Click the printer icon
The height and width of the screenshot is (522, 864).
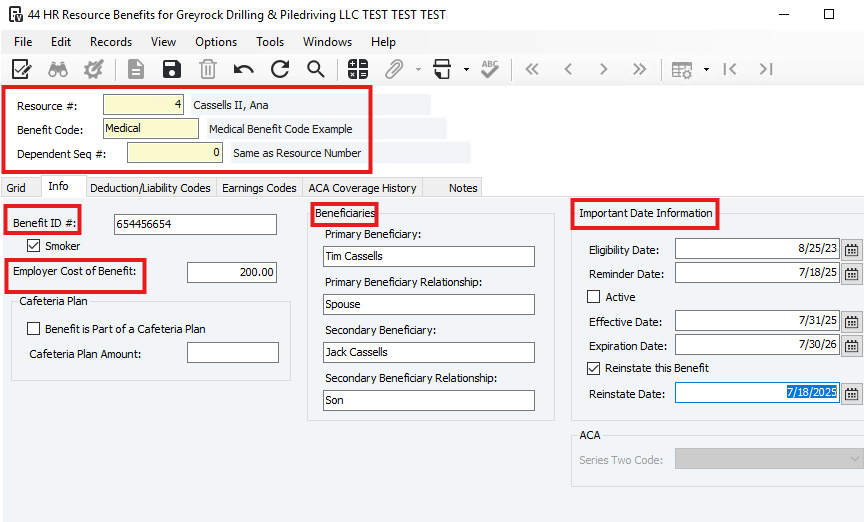click(x=442, y=69)
